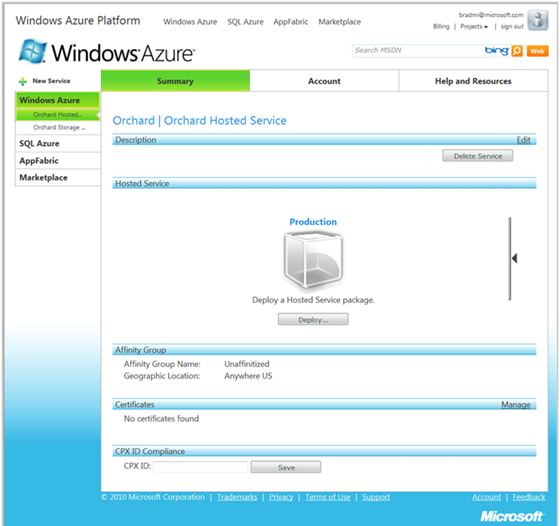Select Orchard Hosted service in sidebar

pyautogui.click(x=58, y=115)
